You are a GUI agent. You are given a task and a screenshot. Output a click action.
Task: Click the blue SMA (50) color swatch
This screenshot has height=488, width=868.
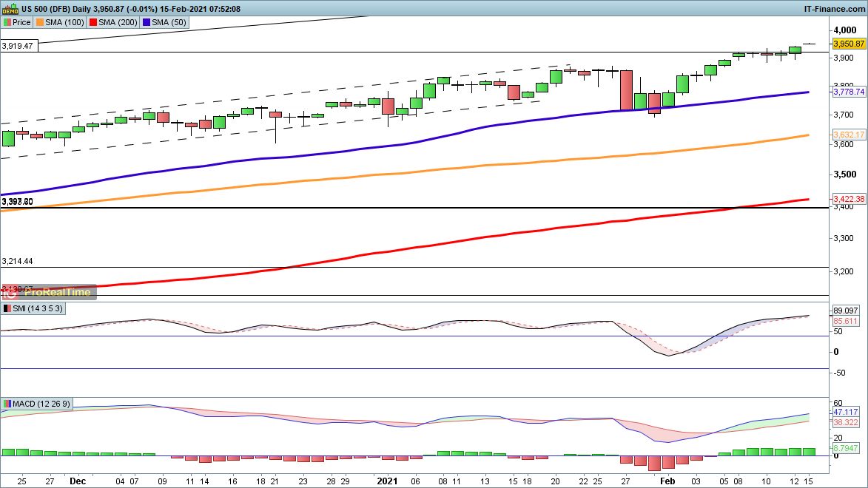[x=147, y=22]
